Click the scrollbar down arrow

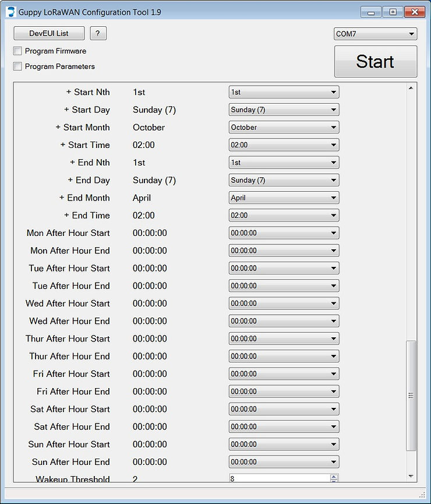(x=411, y=476)
